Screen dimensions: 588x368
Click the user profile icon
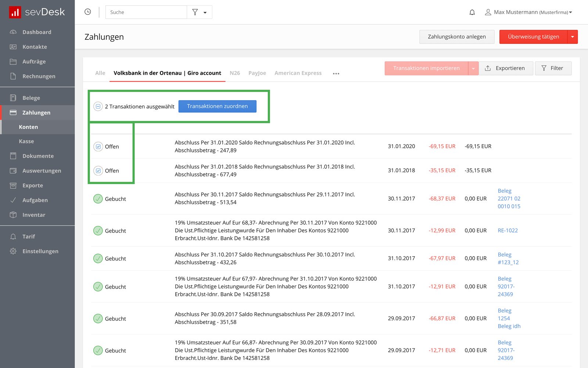(x=488, y=12)
